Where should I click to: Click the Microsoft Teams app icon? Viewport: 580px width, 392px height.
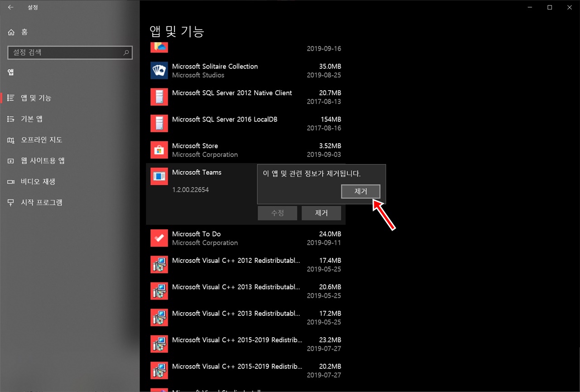pos(159,177)
